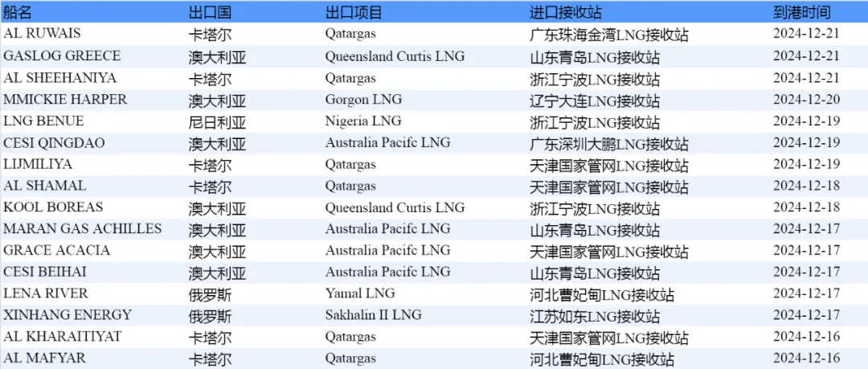The height and width of the screenshot is (369, 868).
Task: Click Queensland Curtis LNG in KOOL BOREAS row
Action: coord(395,207)
